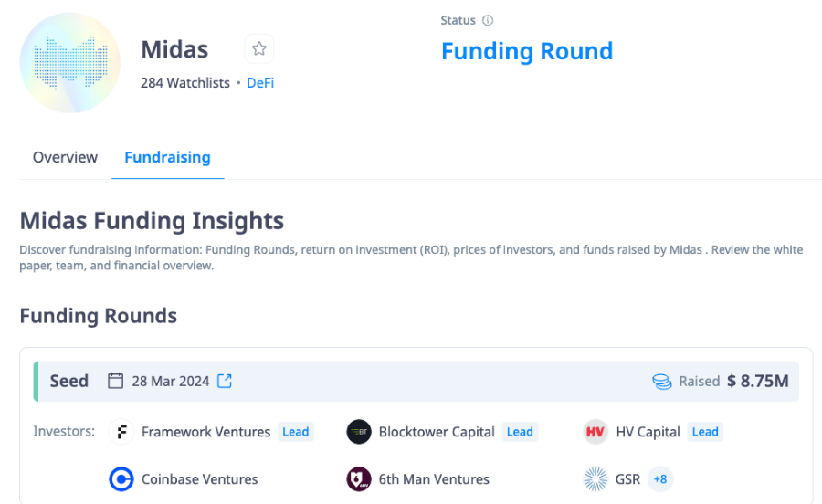Click the Blocktower Capital logo icon
The width and height of the screenshot is (822, 504).
click(359, 432)
